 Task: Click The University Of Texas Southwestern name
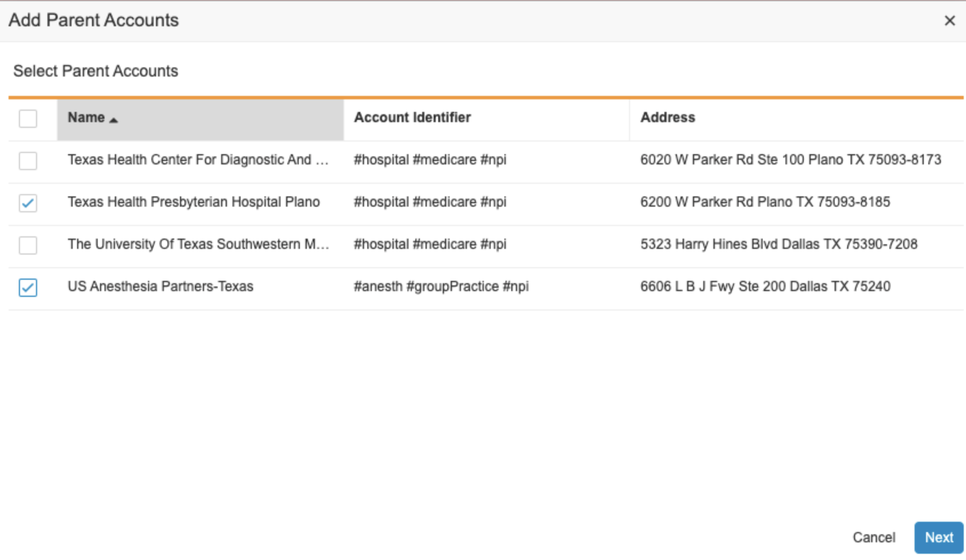(x=198, y=244)
